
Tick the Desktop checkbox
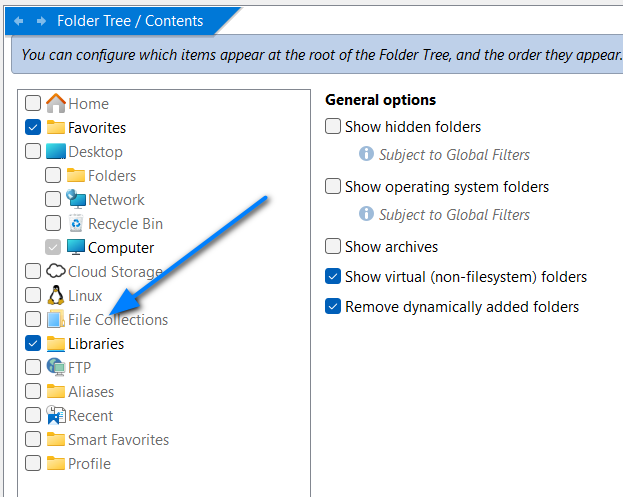pyautogui.click(x=33, y=151)
